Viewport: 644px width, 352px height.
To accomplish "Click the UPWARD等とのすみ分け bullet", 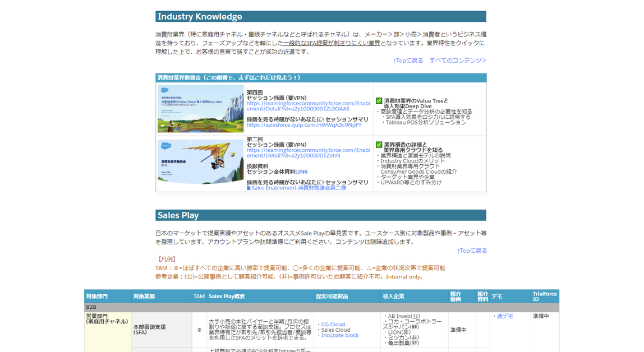I will tap(411, 182).
